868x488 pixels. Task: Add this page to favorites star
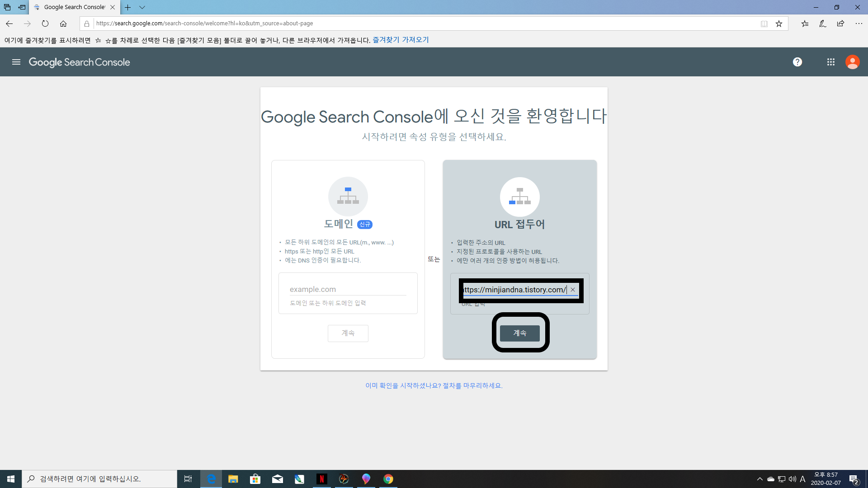pyautogui.click(x=779, y=23)
